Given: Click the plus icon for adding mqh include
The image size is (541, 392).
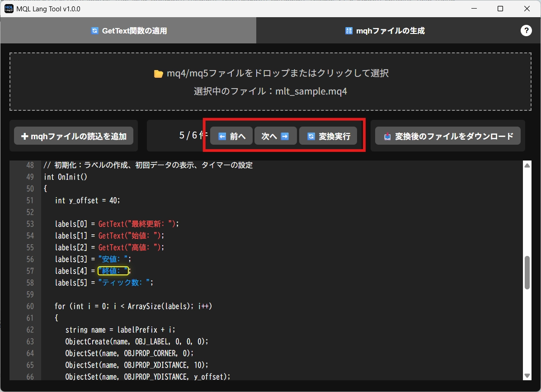Looking at the screenshot, I should click(x=24, y=136).
